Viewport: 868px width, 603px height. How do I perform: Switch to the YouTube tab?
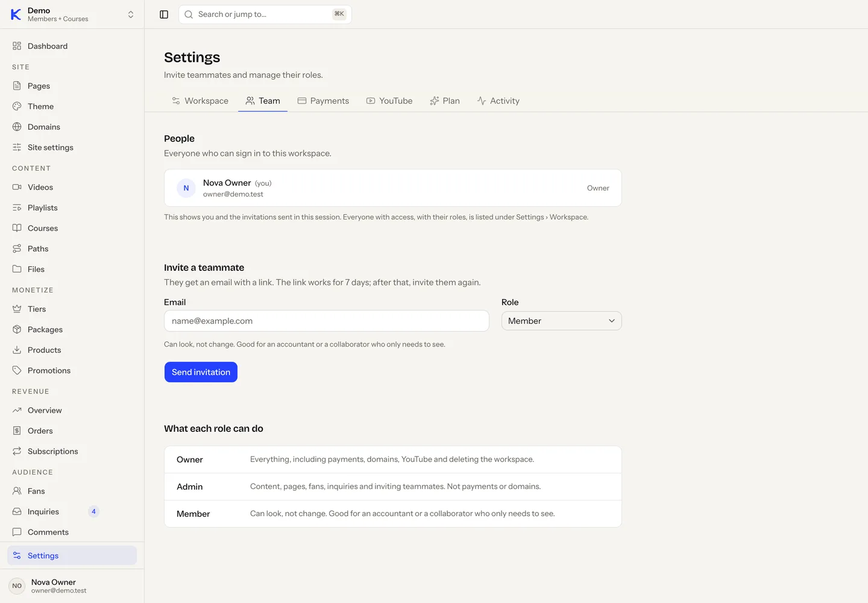click(389, 101)
